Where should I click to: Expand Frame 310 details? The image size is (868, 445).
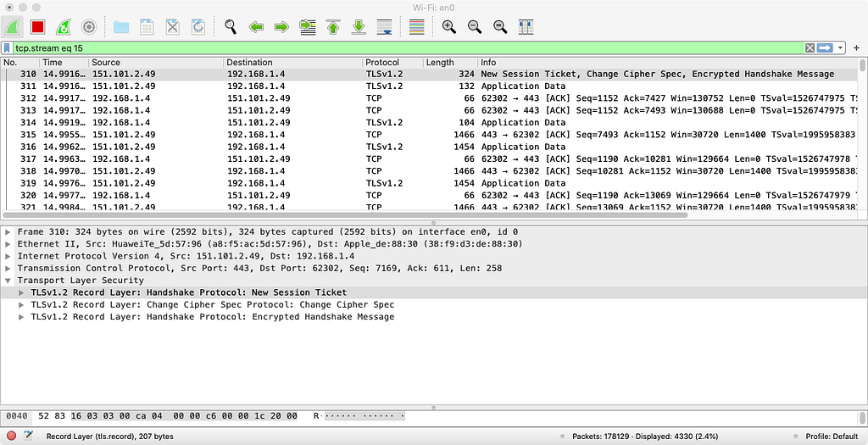(x=8, y=232)
